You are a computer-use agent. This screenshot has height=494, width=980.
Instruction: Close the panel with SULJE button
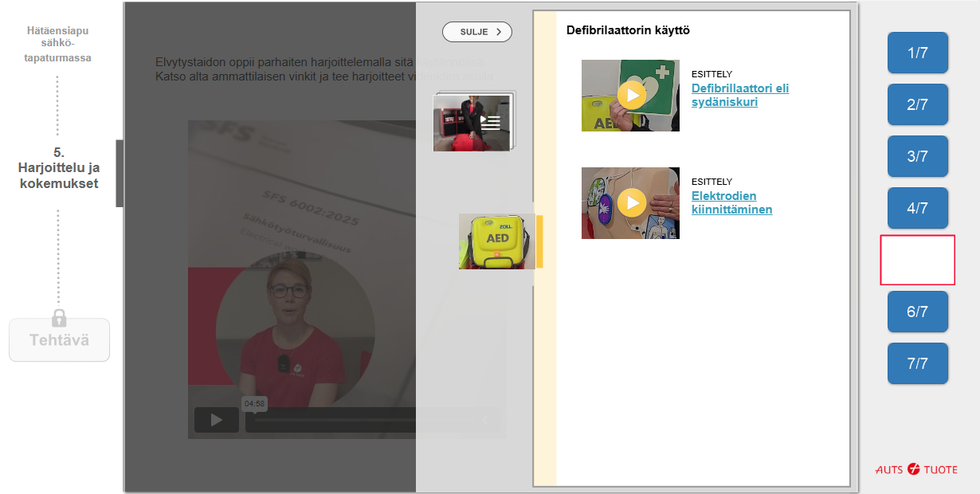pos(477,32)
